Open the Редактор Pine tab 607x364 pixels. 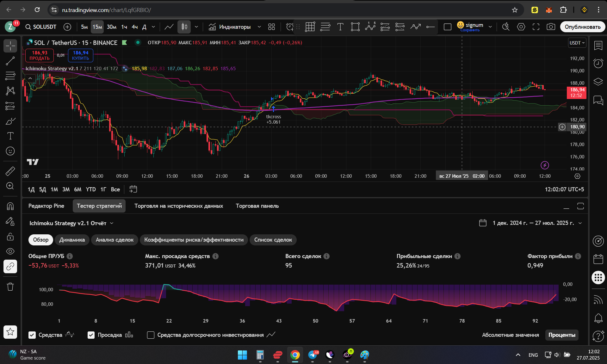[46, 206]
